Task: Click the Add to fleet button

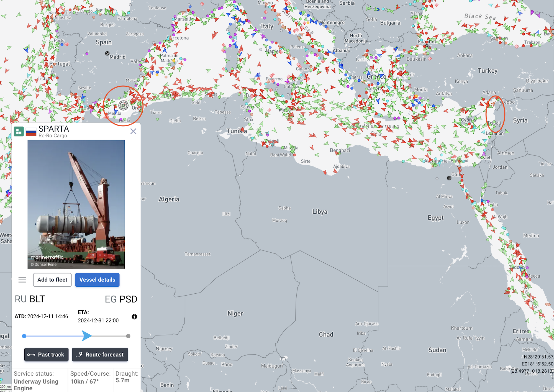Action: [52, 280]
